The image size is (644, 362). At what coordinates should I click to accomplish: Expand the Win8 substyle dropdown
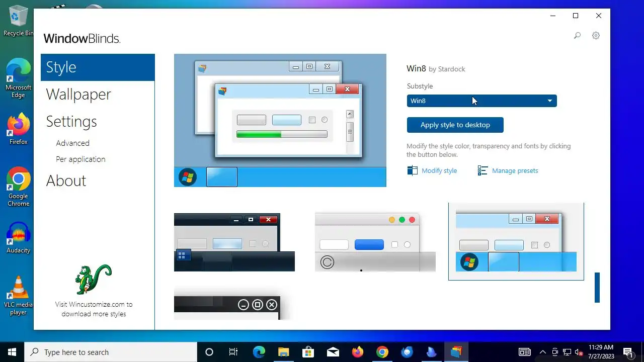(x=481, y=101)
